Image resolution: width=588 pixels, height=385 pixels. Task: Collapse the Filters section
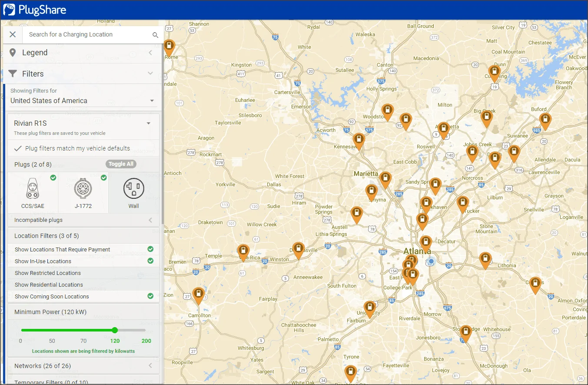(150, 74)
